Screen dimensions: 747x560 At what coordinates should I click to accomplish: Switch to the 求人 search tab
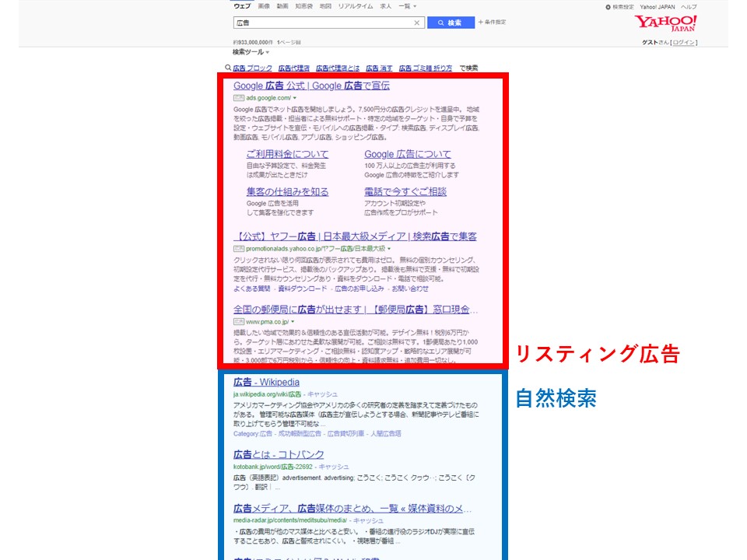click(386, 6)
